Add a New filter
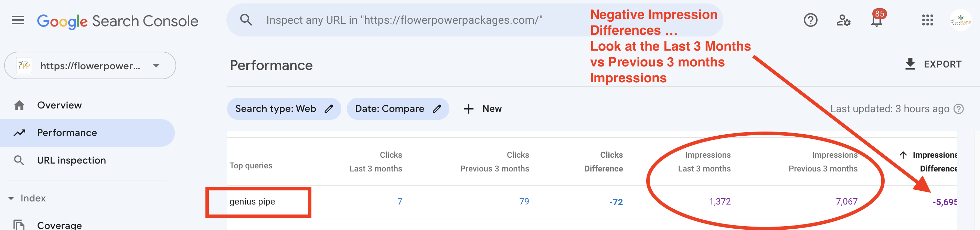Screen dimensions: 980x230 (x=482, y=109)
